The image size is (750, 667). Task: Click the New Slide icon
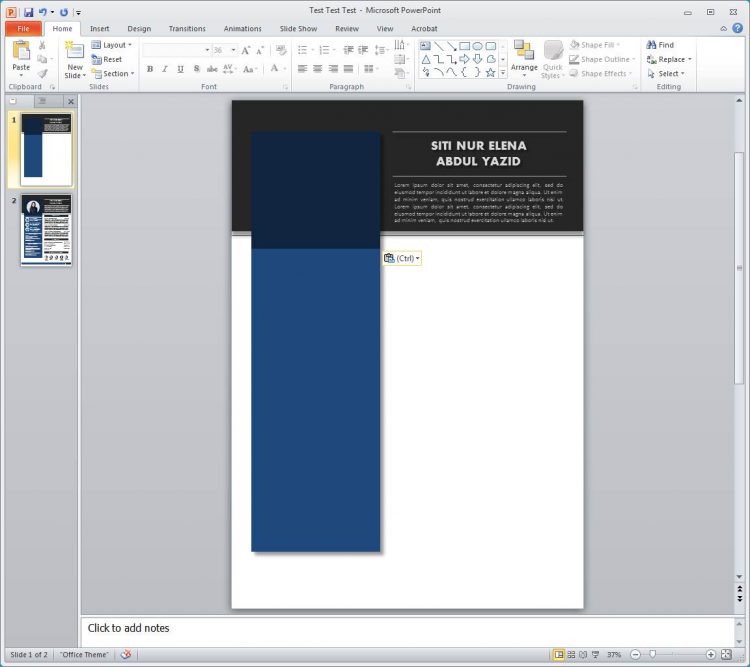[x=74, y=52]
